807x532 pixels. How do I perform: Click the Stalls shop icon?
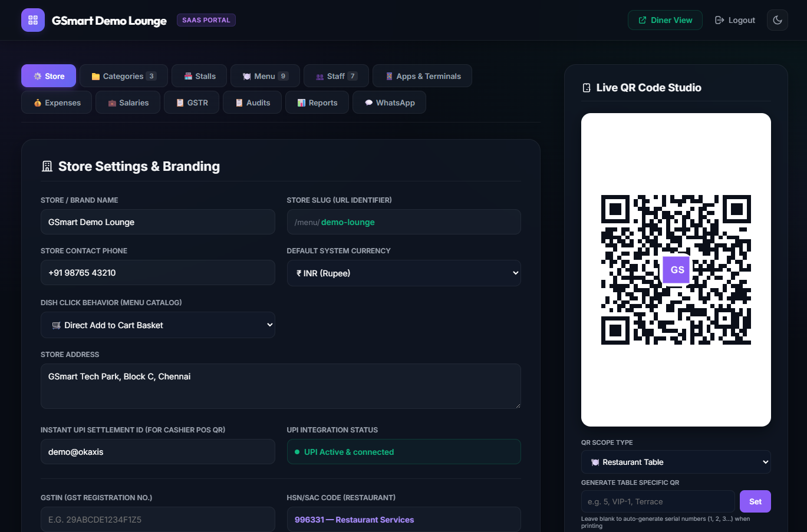pos(188,77)
